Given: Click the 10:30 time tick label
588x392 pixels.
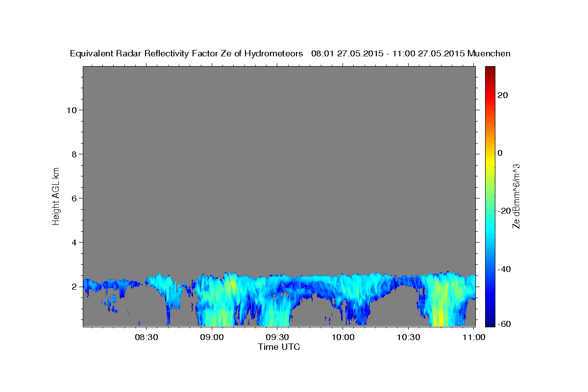Looking at the screenshot, I should [x=409, y=337].
